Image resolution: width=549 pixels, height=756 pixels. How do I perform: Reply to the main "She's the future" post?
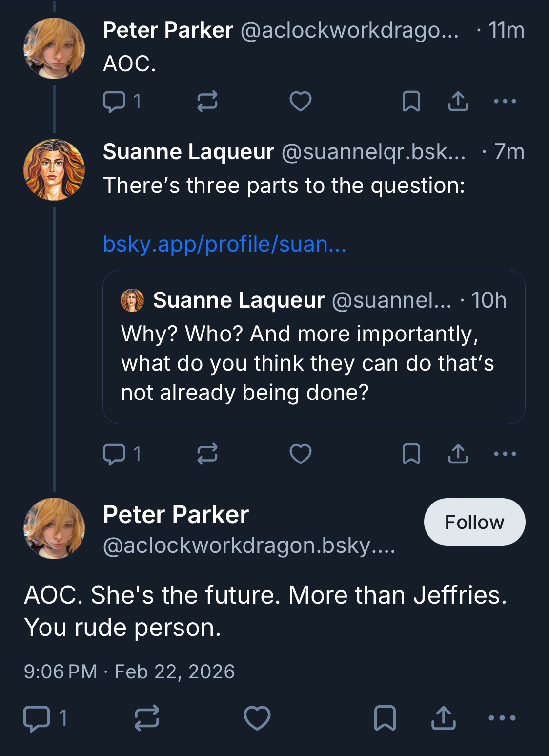(37, 718)
